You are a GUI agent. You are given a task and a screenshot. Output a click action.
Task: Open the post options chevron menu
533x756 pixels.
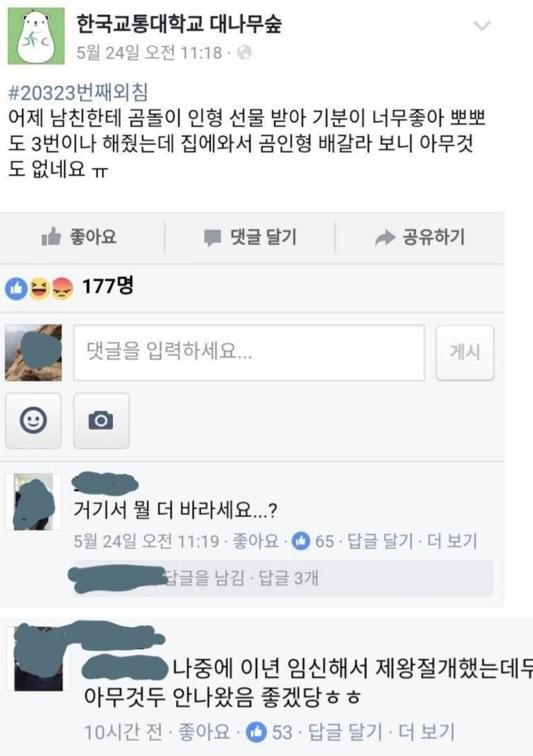483,26
